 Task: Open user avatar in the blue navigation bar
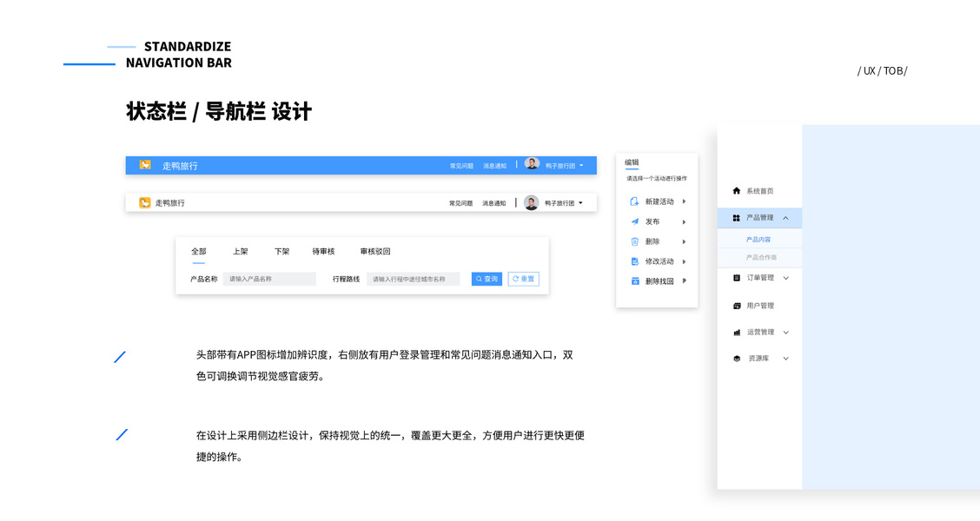tap(532, 164)
